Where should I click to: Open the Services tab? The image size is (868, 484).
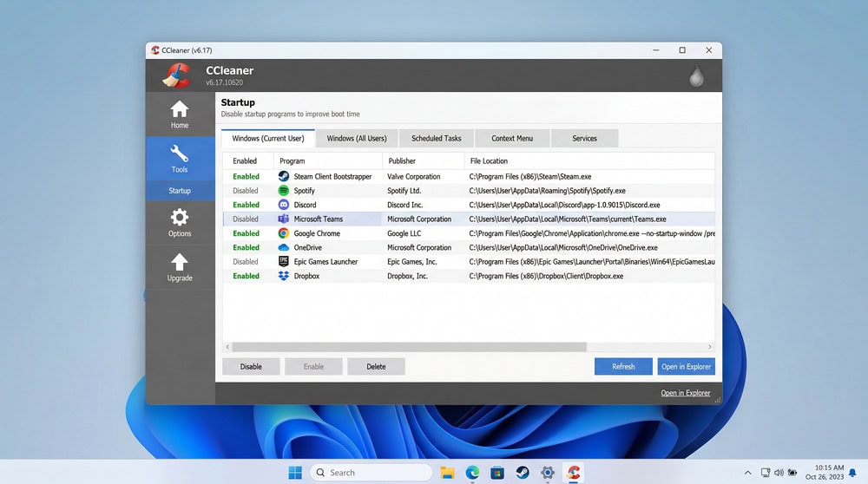pos(584,138)
